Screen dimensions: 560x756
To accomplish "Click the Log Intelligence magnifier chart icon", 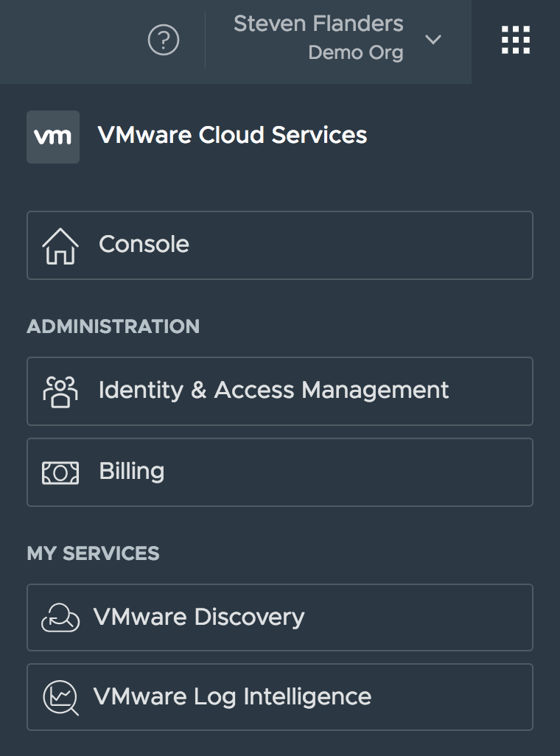I will (60, 698).
